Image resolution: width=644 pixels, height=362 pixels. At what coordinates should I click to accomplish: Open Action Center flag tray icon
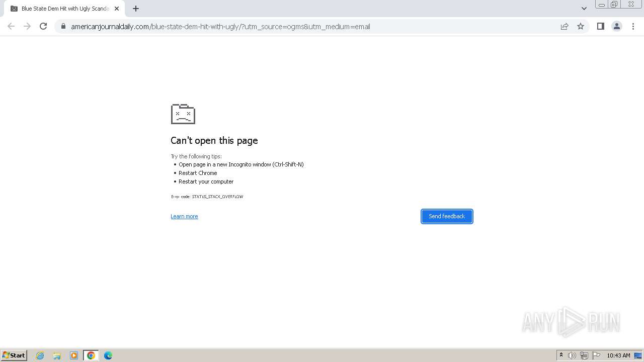[x=596, y=355]
